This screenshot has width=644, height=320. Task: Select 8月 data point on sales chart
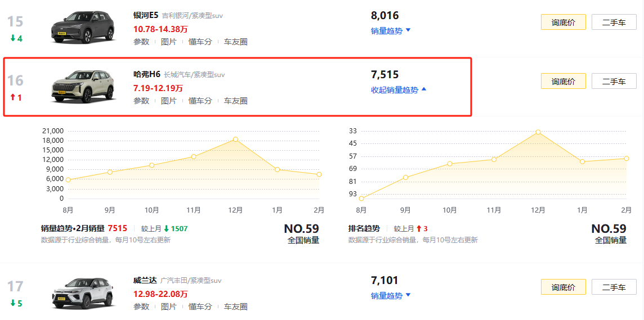click(68, 180)
